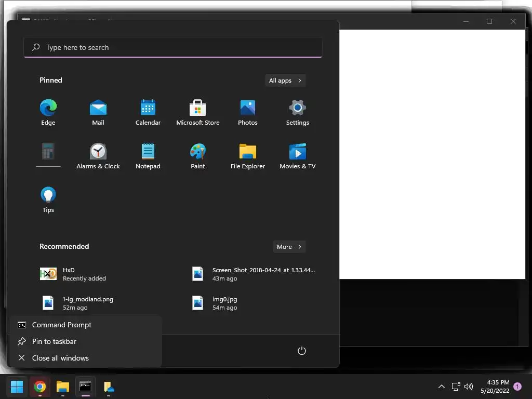
Task: Minimize the background Command Prompt window
Action: [466, 21]
